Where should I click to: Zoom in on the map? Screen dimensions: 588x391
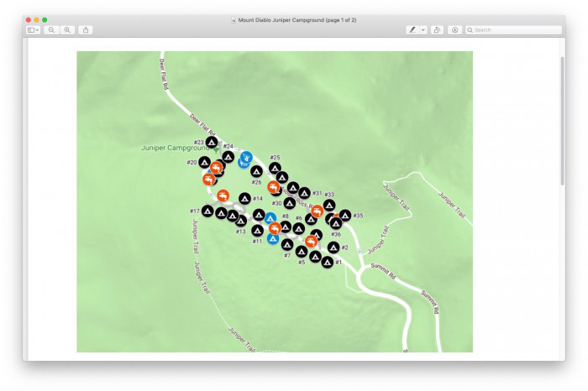pos(67,29)
